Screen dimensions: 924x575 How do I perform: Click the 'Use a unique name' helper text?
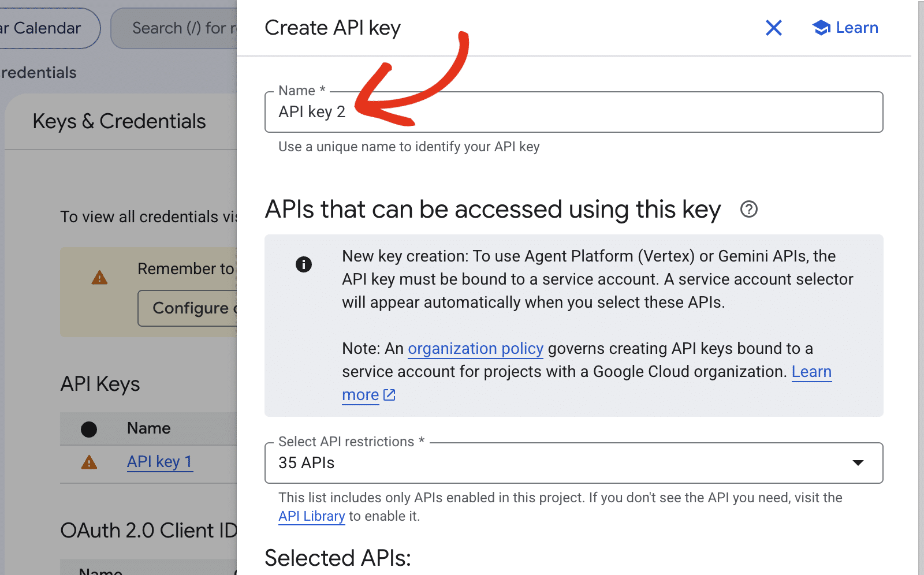(409, 147)
